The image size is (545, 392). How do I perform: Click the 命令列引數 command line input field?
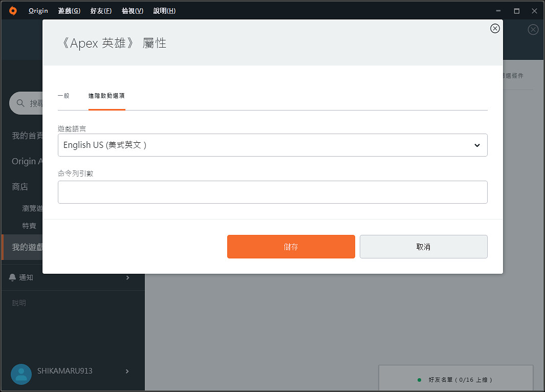coord(272,192)
